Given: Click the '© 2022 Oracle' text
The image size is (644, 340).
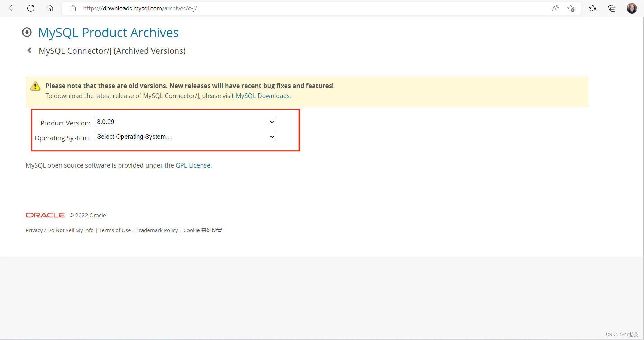Looking at the screenshot, I should pyautogui.click(x=88, y=215).
